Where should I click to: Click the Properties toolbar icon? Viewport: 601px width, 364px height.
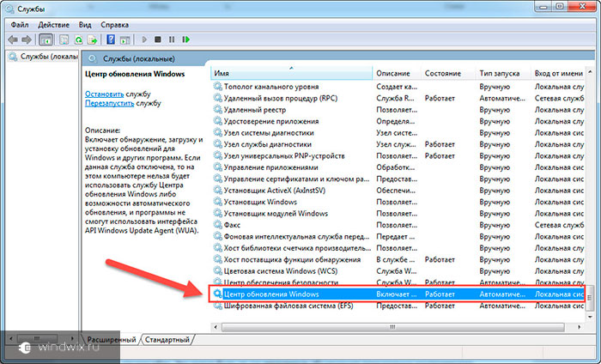64,39
